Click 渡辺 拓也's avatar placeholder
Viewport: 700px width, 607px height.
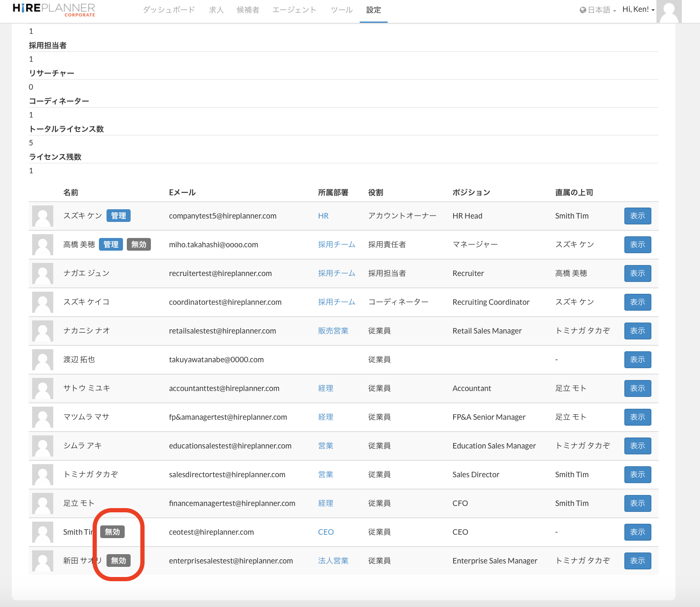click(x=43, y=360)
